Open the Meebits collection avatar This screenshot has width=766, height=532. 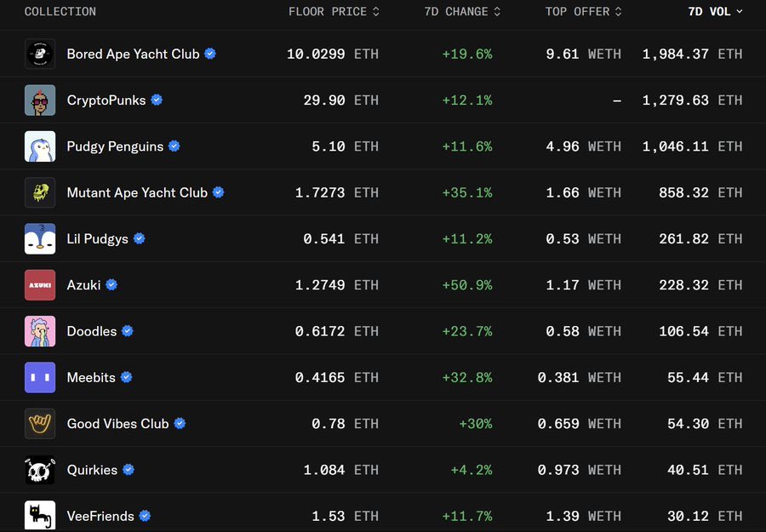(40, 378)
